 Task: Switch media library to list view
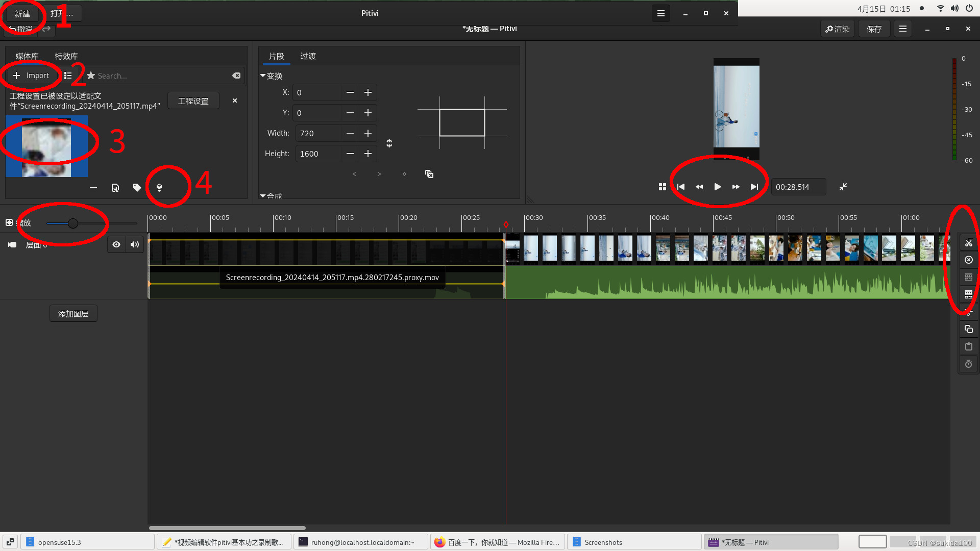click(x=68, y=76)
